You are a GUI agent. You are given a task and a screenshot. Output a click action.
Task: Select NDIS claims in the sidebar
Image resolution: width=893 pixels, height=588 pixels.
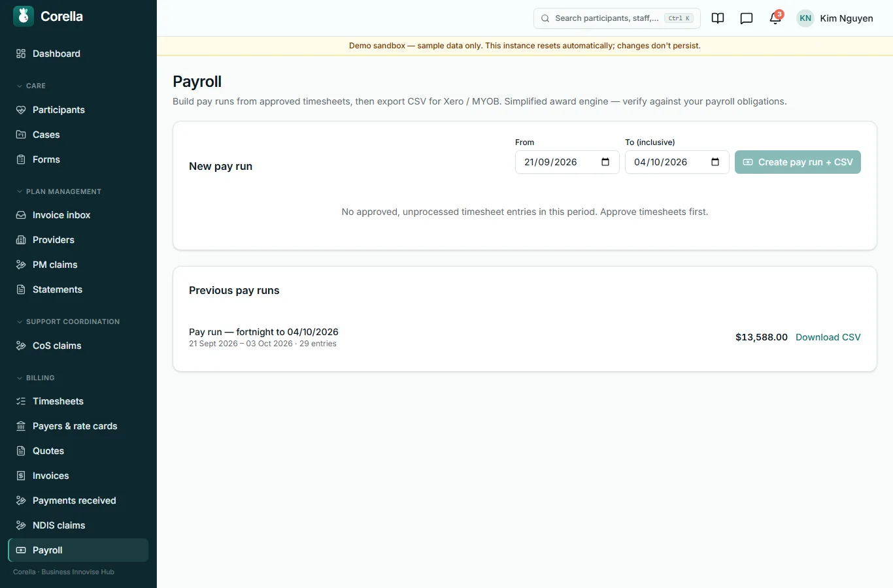tap(78, 525)
